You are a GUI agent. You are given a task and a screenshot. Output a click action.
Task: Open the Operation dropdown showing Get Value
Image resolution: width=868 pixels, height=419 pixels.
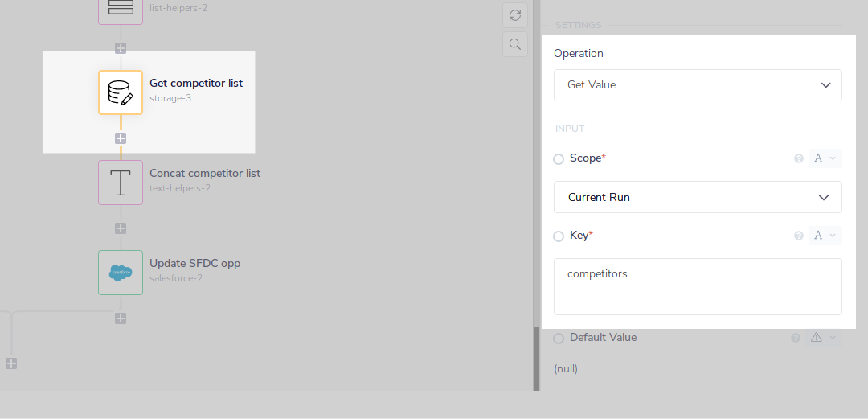(698, 85)
